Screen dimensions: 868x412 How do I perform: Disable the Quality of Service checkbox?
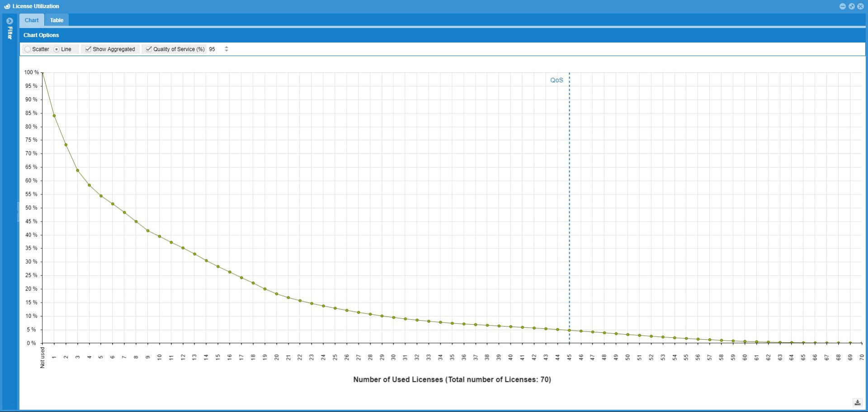coord(149,49)
